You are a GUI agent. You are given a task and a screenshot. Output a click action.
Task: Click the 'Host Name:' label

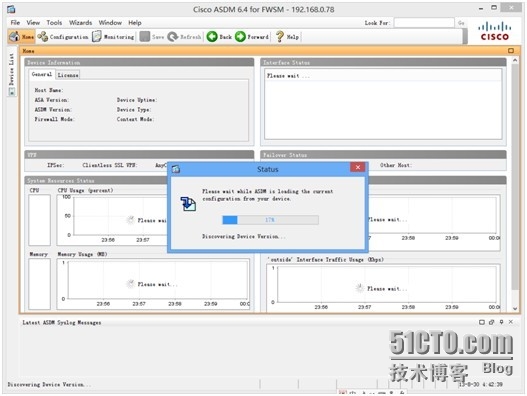click(49, 90)
